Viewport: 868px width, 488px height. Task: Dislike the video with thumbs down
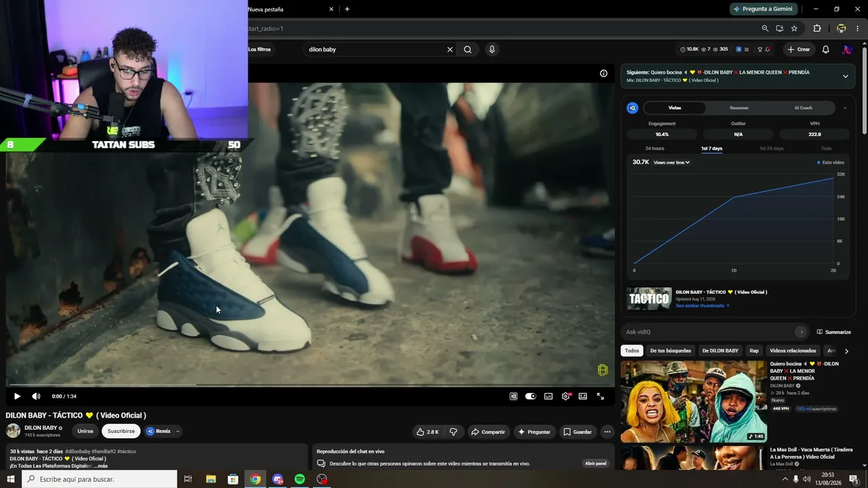[454, 432]
